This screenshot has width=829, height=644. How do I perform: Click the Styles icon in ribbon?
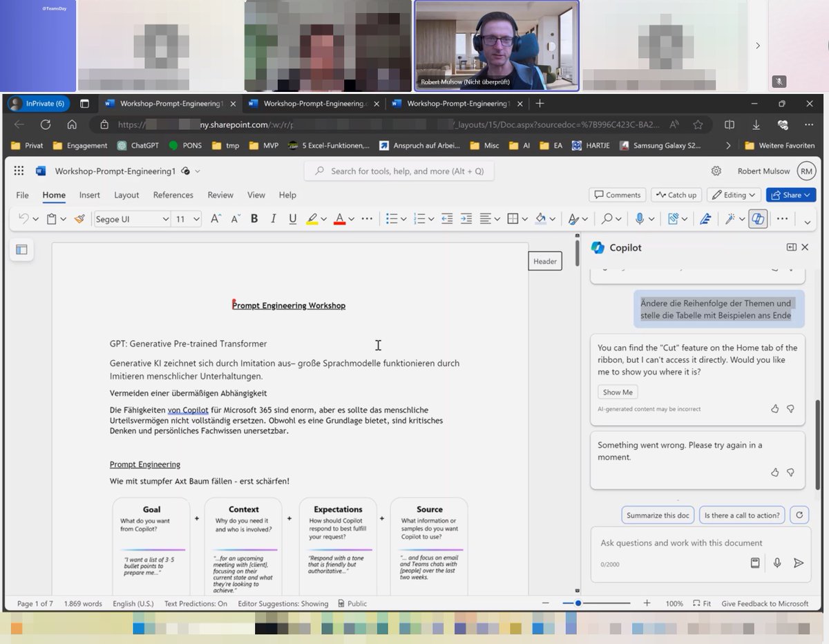click(573, 218)
